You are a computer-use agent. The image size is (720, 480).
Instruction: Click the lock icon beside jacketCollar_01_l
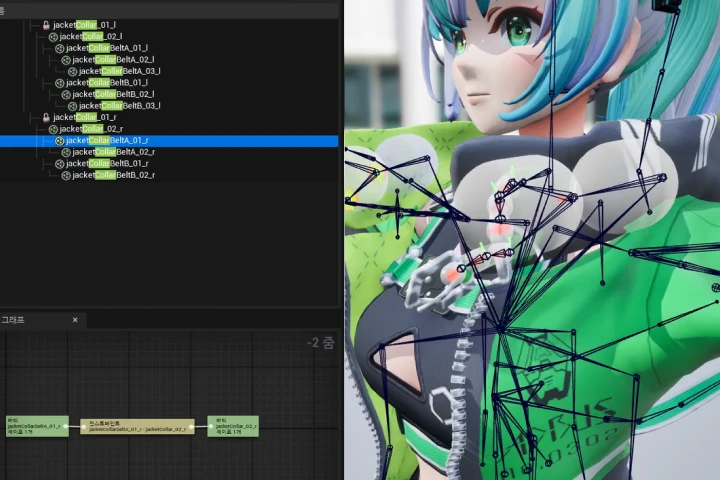(x=46, y=25)
